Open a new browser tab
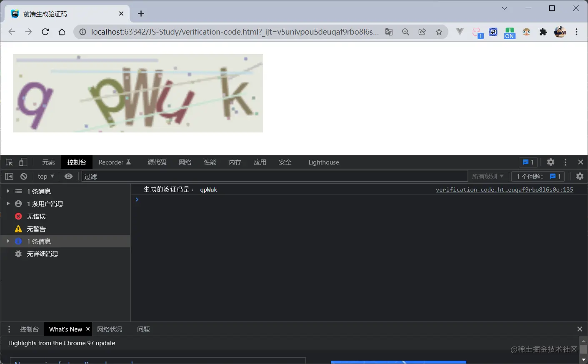588x364 pixels. (x=141, y=14)
